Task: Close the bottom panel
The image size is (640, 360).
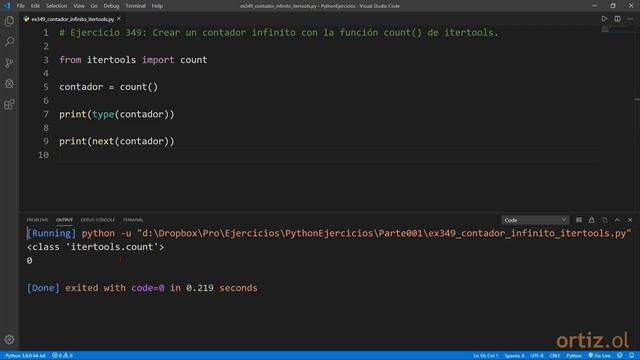Action: [x=630, y=220]
